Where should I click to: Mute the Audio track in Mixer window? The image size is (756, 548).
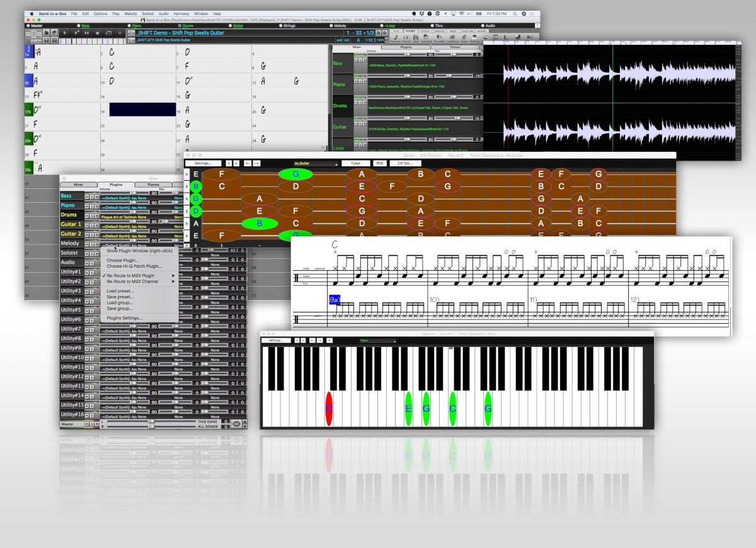[86, 263]
